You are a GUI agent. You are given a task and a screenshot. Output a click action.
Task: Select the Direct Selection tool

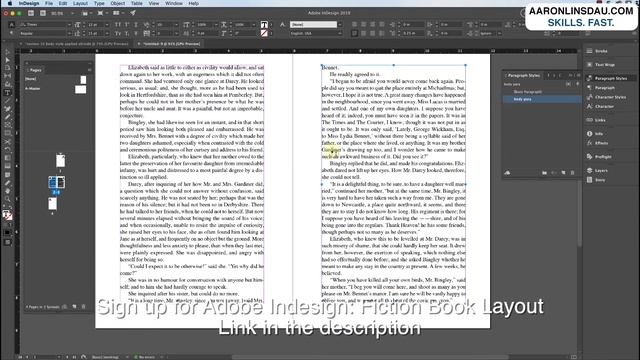click(x=7, y=60)
